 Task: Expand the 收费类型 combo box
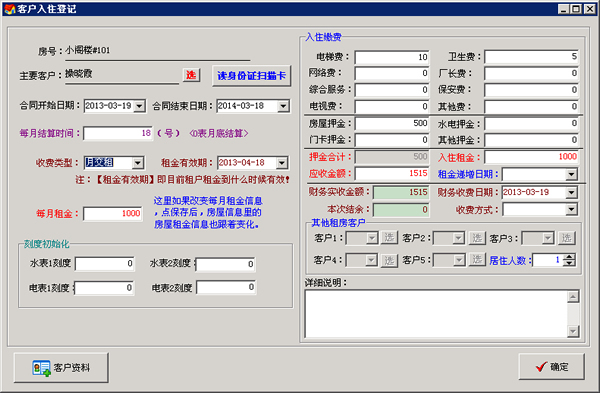138,163
